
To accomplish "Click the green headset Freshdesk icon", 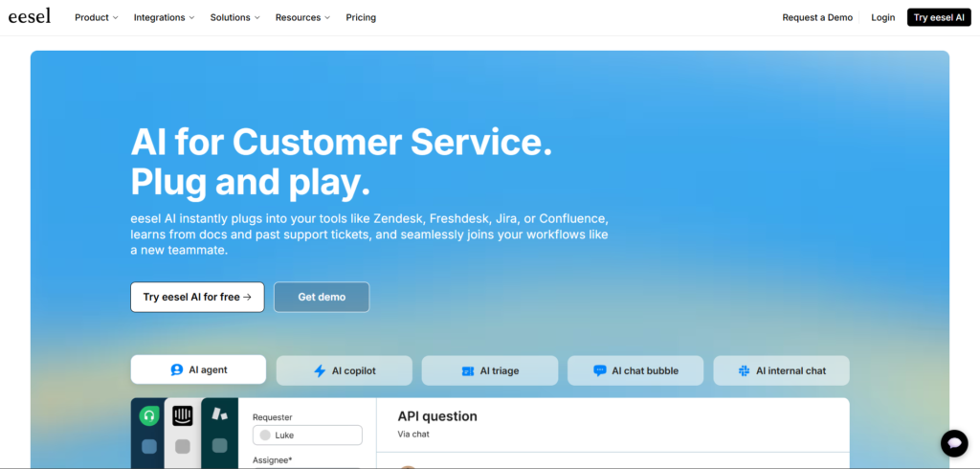I will point(148,415).
